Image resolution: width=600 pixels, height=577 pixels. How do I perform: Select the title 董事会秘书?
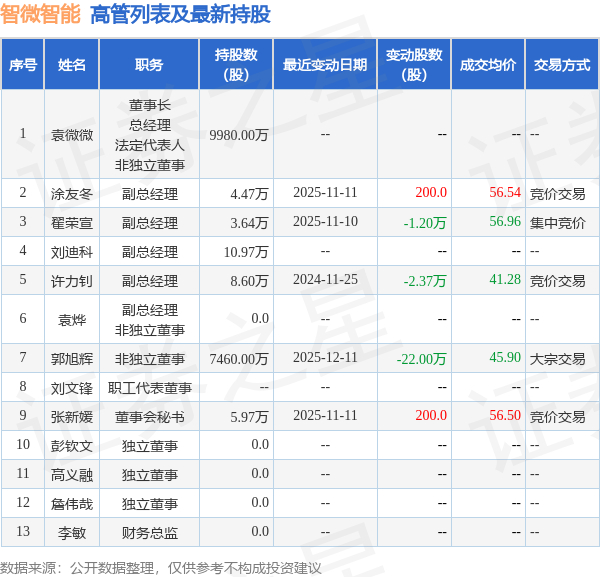click(150, 417)
